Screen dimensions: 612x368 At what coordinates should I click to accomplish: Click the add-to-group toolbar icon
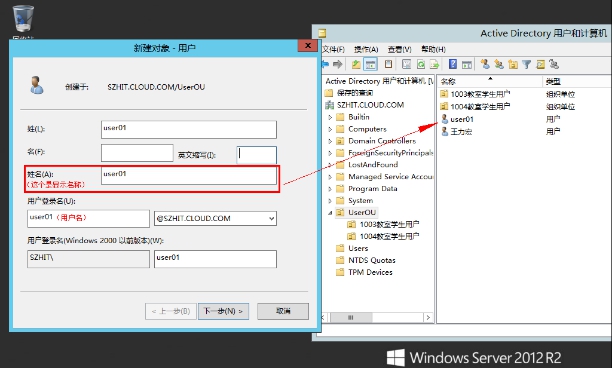[x=554, y=64]
